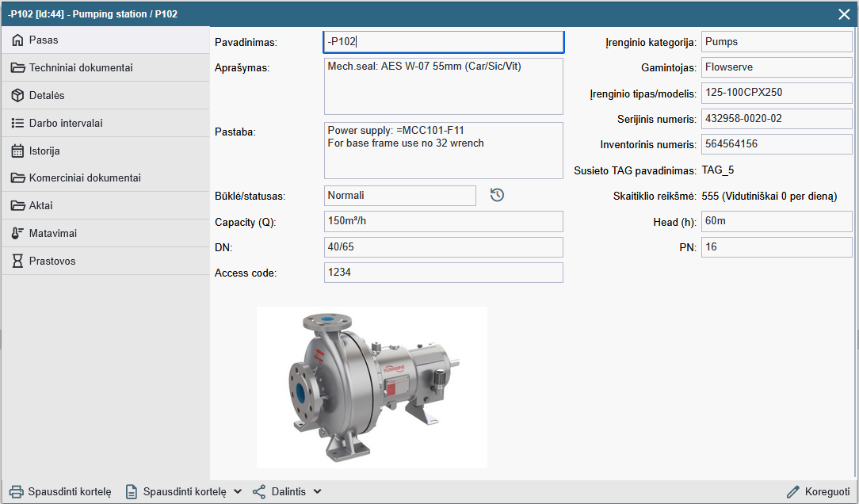
Task: Click the first Spausdinti kortelę button label
Action: (x=70, y=492)
